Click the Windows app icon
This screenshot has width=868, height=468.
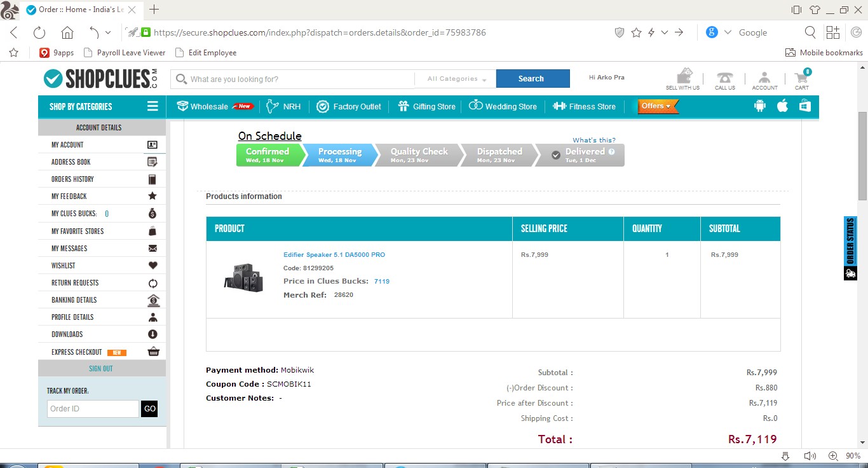coord(805,106)
